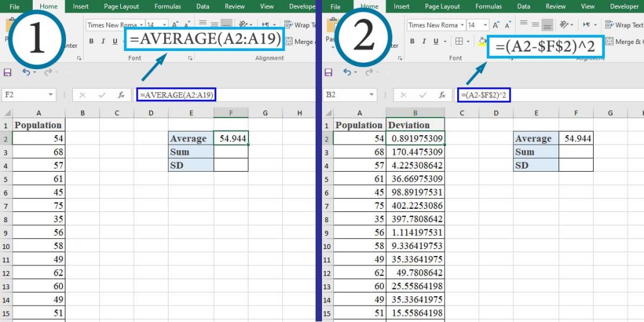The height and width of the screenshot is (322, 644).
Task: Toggle Underline in right Excel window
Action: [x=435, y=41]
